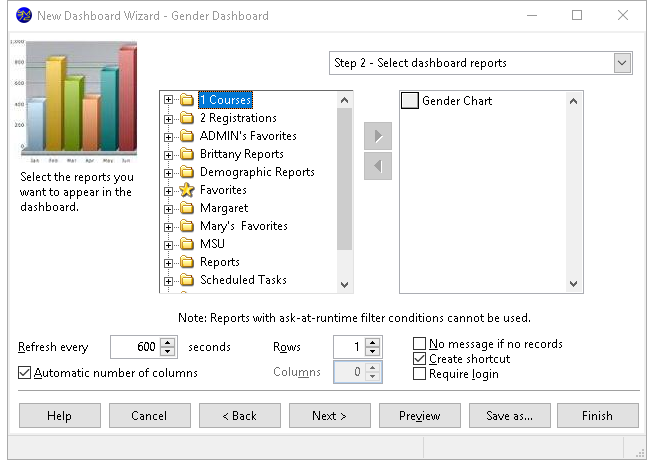Expand the Margaret tree node

168,209
